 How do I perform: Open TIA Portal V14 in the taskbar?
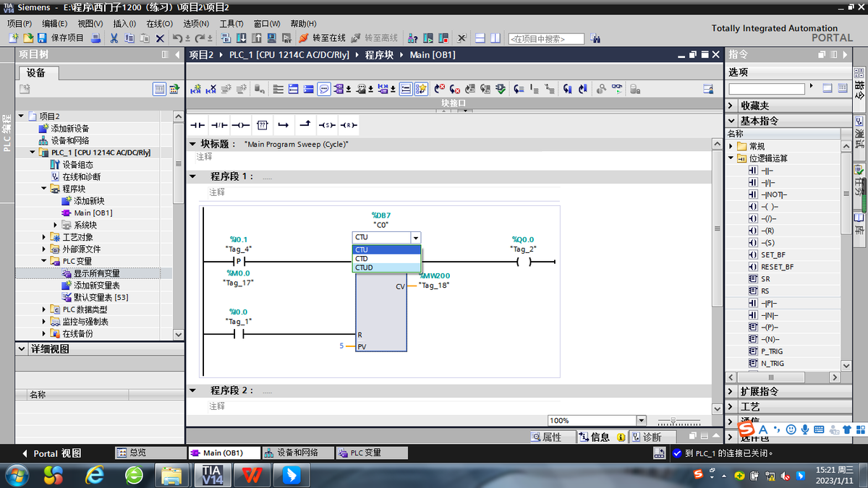212,475
